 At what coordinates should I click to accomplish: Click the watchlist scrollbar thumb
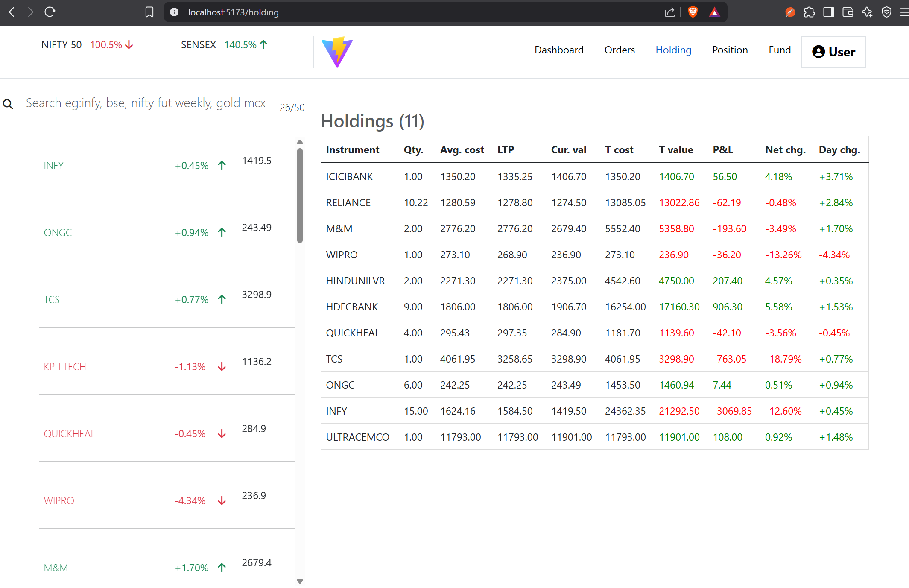(300, 195)
